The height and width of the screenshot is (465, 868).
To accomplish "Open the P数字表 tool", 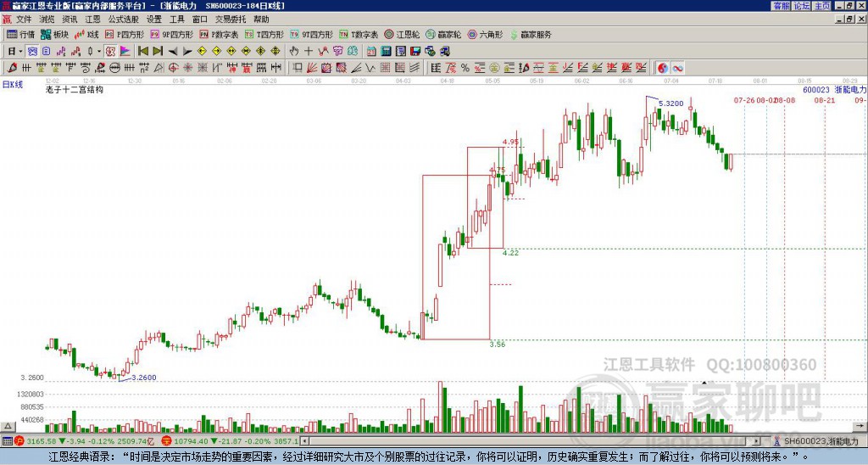I will click(x=220, y=34).
